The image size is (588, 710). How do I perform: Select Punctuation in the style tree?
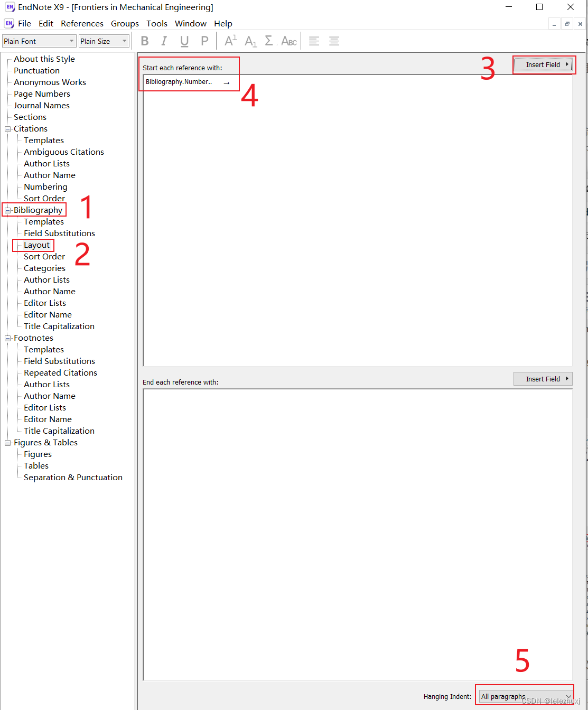pos(36,71)
